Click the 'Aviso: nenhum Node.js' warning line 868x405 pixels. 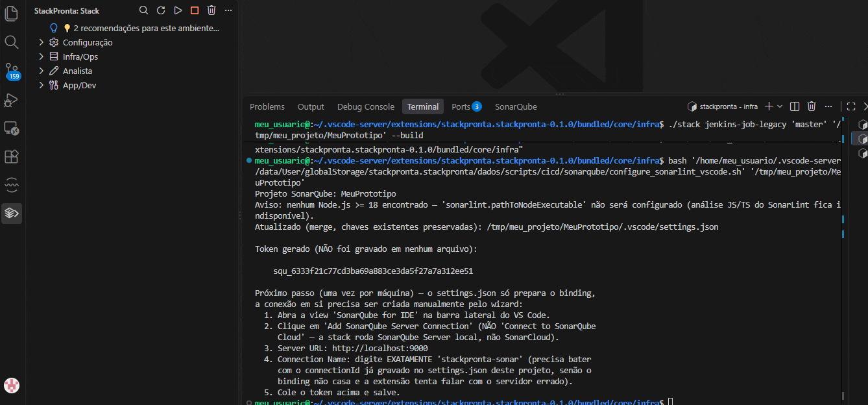pyautogui.click(x=548, y=210)
